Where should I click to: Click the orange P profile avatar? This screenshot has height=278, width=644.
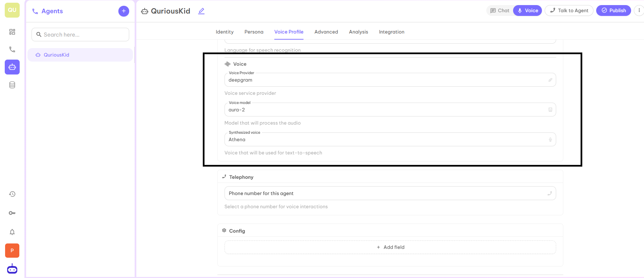(x=12, y=251)
